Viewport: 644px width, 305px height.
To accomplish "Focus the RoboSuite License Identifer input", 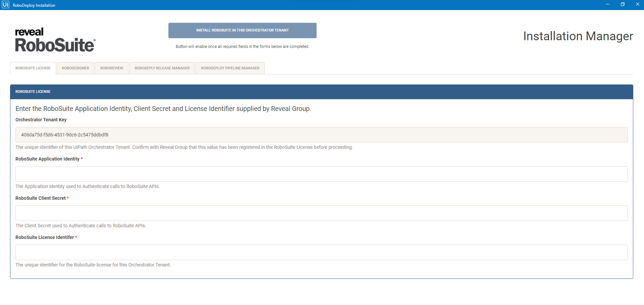I will click(x=322, y=252).
